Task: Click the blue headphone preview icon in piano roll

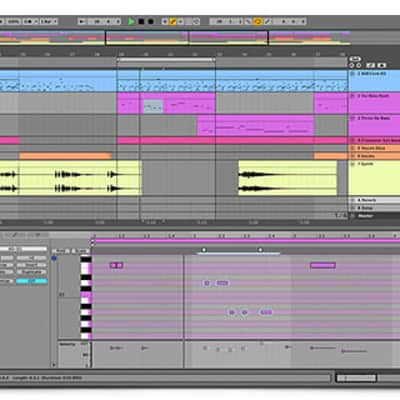Action: 54,258
